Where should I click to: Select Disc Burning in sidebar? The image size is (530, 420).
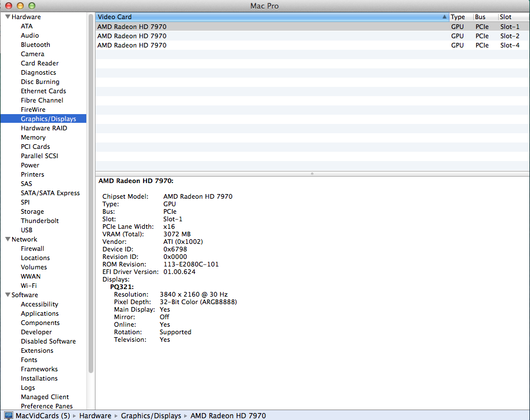(x=40, y=82)
